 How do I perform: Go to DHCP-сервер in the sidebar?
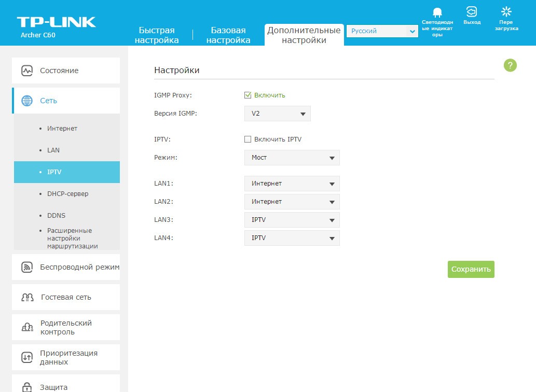67,194
